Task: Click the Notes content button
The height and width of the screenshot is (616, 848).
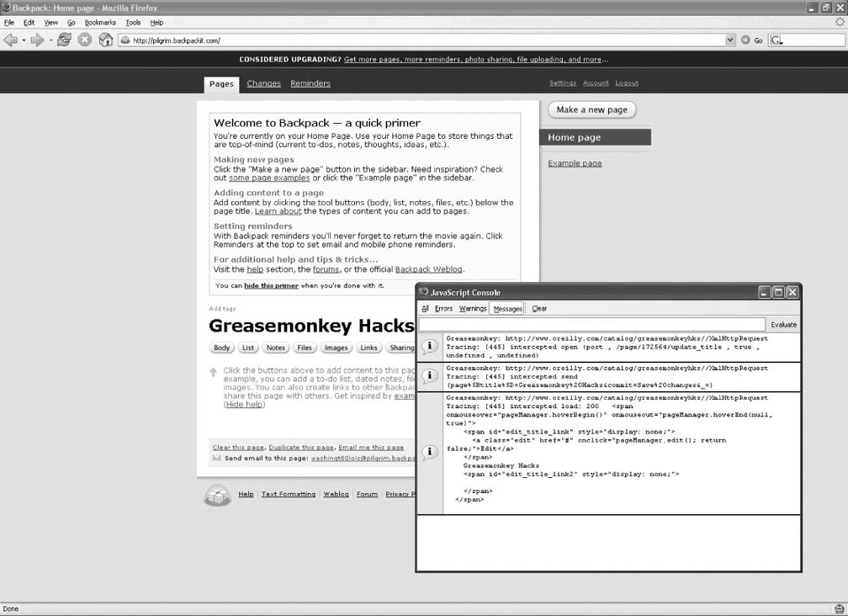Action: click(275, 348)
